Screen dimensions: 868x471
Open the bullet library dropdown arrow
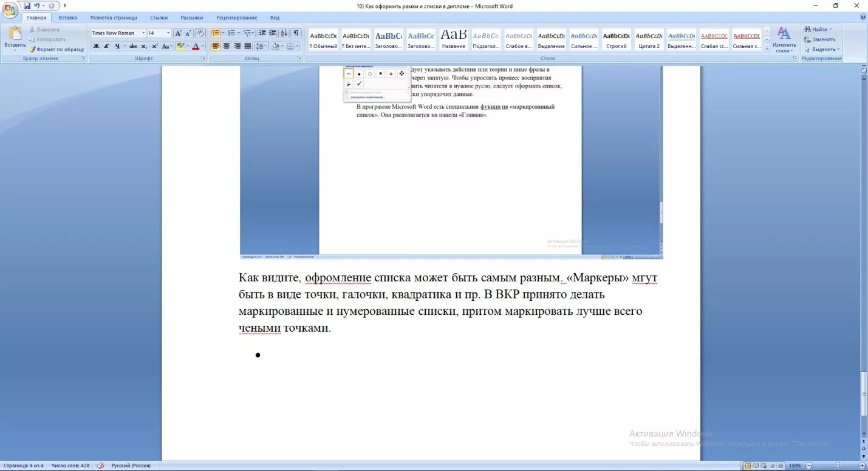223,33
